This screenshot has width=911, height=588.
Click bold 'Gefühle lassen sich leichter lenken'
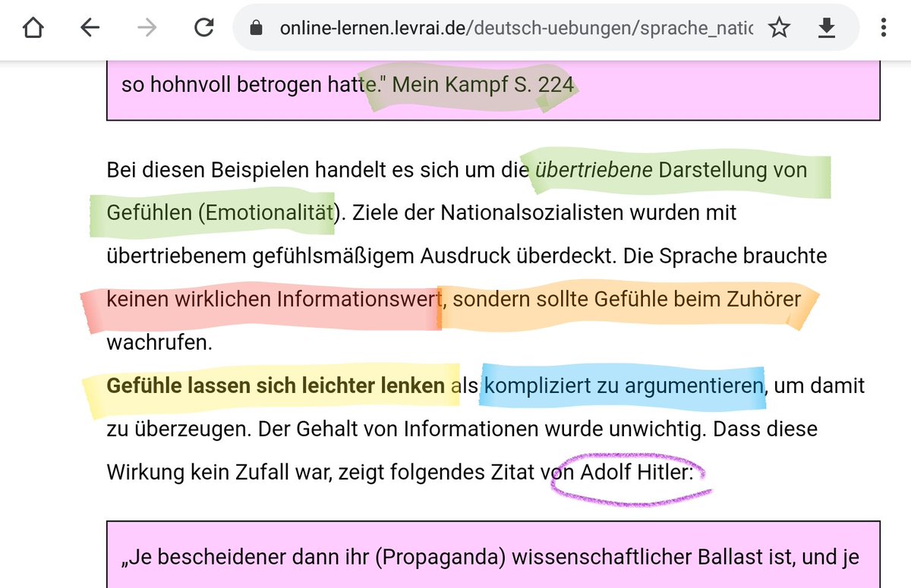pos(276,385)
